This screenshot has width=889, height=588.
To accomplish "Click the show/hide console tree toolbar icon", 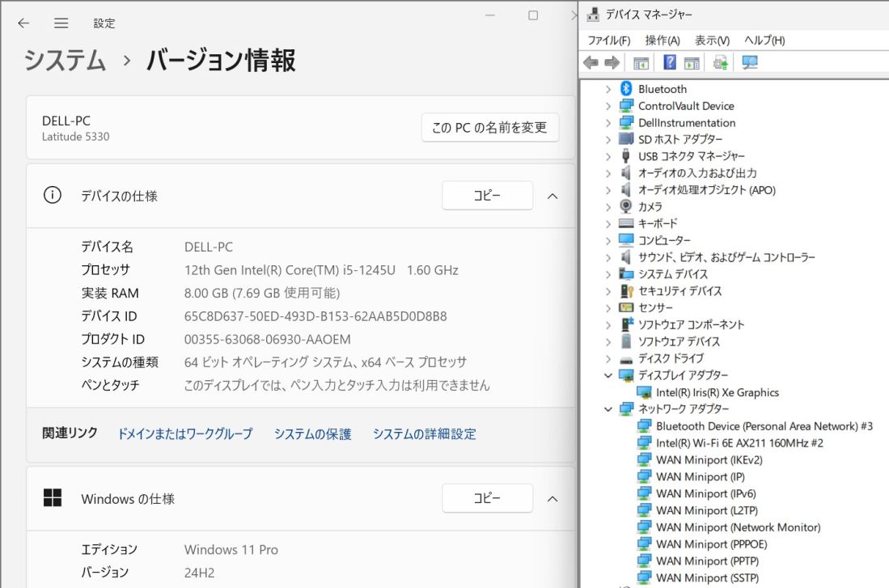I will pos(641,63).
